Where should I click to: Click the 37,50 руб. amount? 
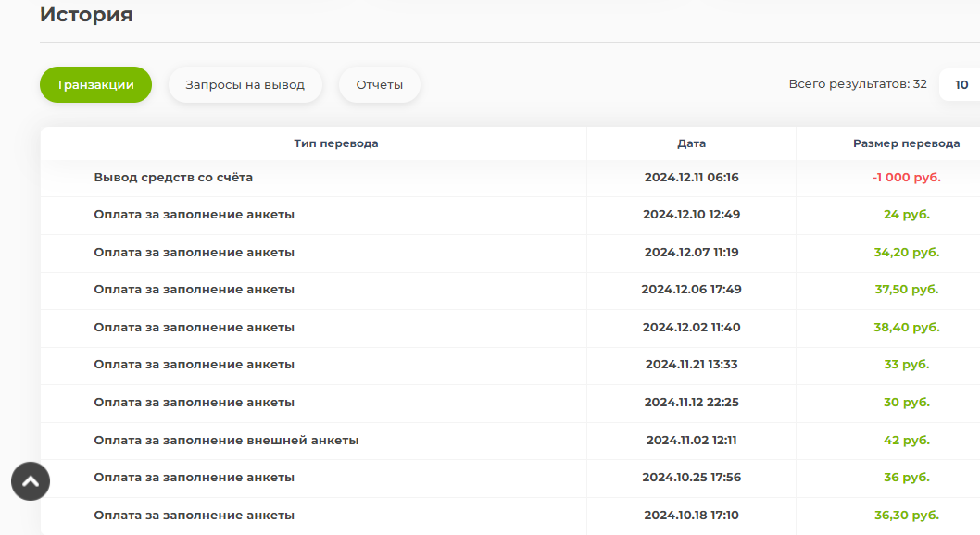point(906,289)
